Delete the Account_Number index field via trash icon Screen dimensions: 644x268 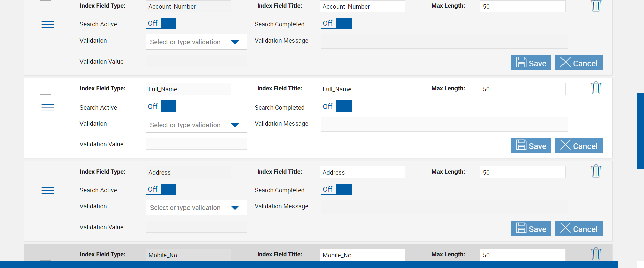[x=596, y=6]
